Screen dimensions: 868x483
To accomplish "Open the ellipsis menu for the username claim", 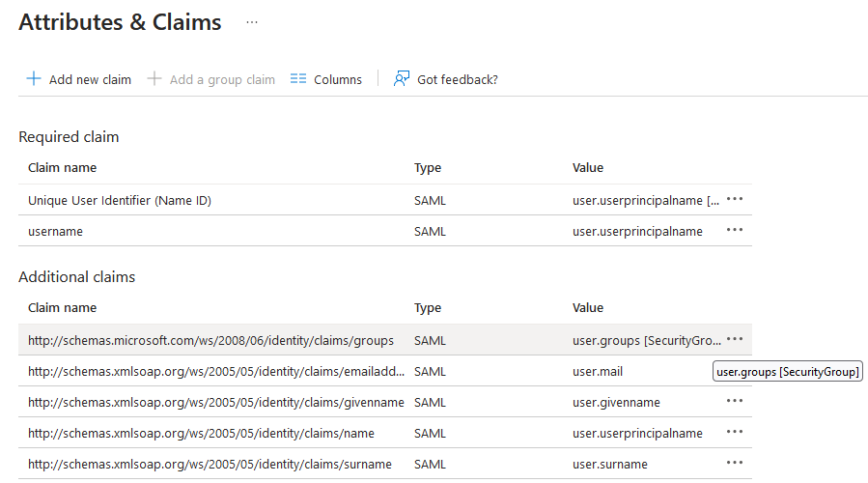I will click(735, 230).
